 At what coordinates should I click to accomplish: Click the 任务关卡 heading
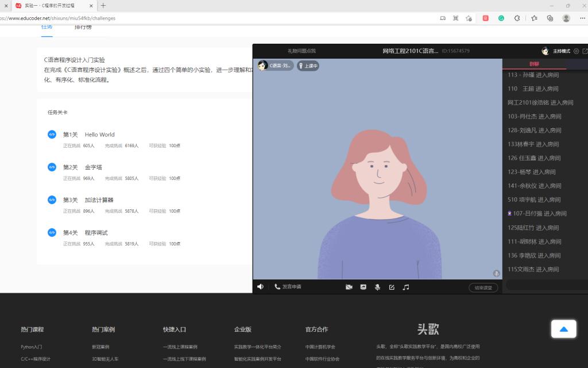point(57,112)
